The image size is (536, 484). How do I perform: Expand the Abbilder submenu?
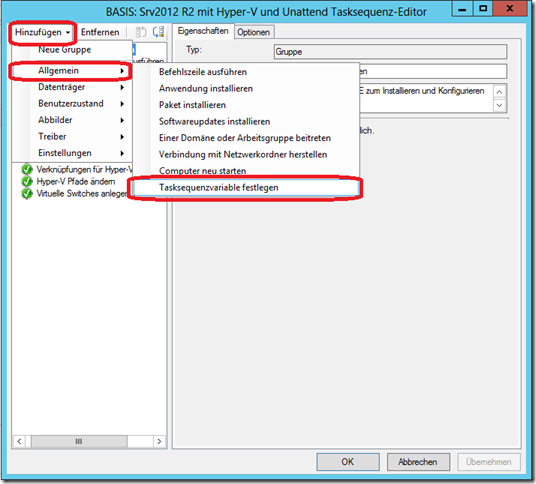click(x=72, y=120)
